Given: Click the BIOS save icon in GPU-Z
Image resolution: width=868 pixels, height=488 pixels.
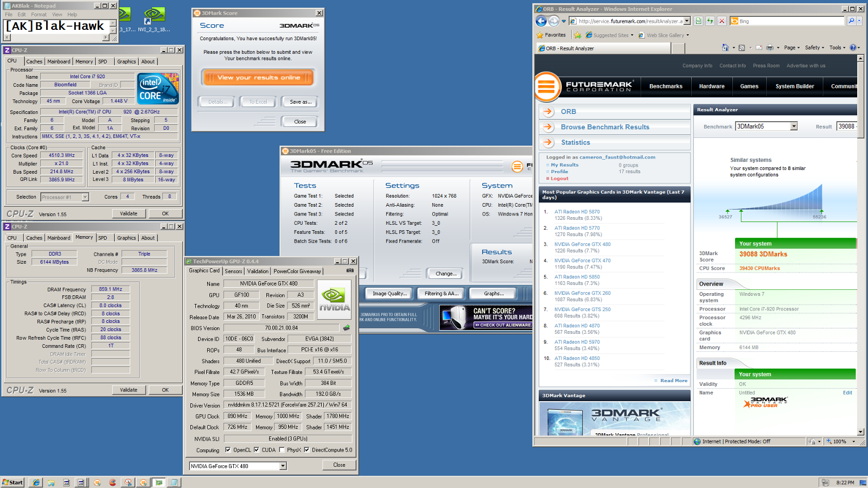Looking at the screenshot, I should pos(346,328).
